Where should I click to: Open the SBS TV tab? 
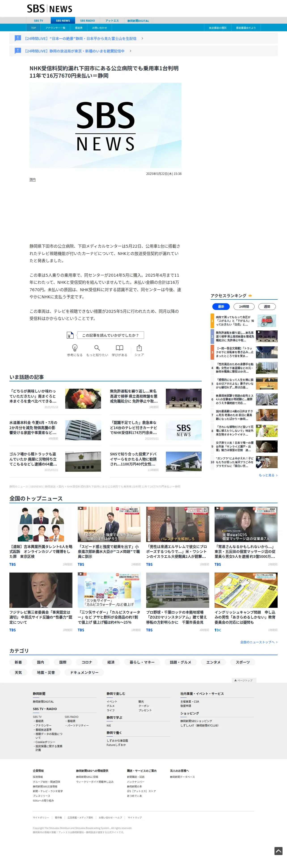38,21
